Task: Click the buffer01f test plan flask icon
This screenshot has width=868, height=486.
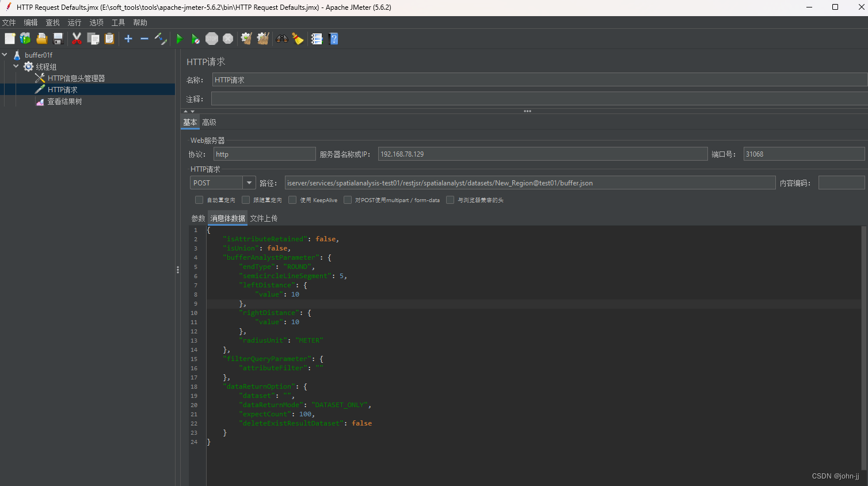Action: (x=17, y=55)
